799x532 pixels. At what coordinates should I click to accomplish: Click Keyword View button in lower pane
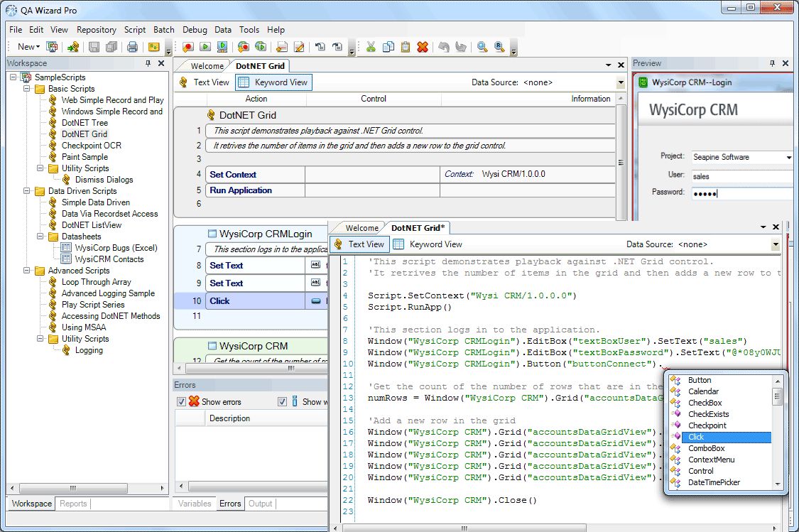pyautogui.click(x=428, y=244)
